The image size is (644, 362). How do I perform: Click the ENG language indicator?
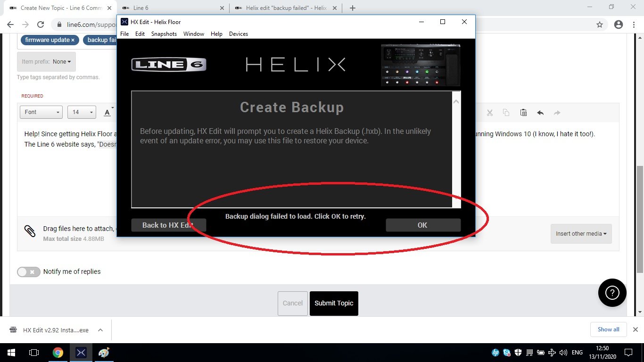tap(577, 353)
